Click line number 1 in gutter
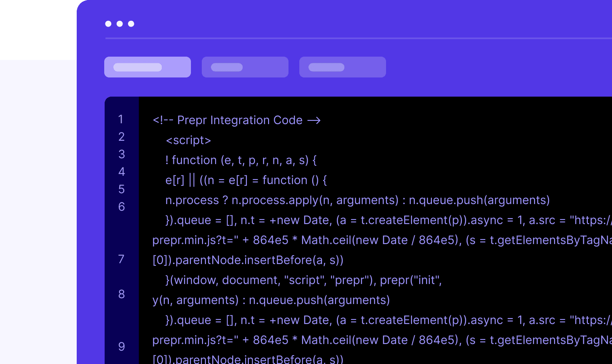612x364 pixels. click(x=121, y=120)
